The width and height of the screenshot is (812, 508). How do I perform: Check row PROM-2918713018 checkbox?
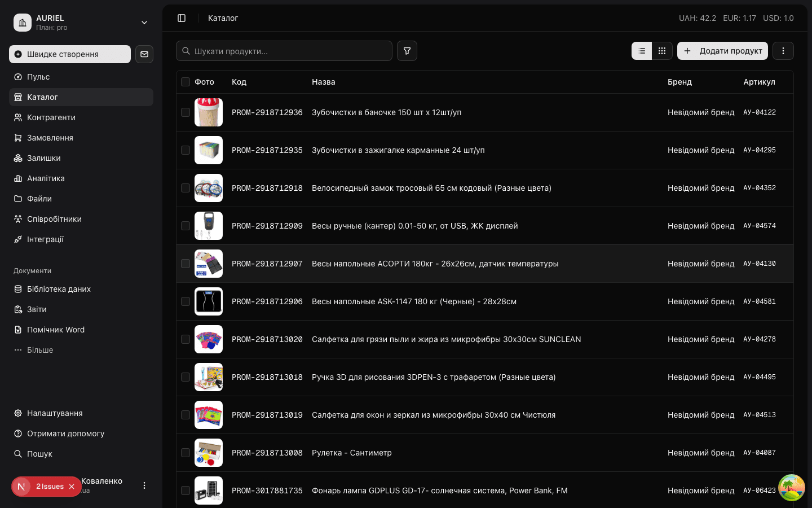pos(186,377)
